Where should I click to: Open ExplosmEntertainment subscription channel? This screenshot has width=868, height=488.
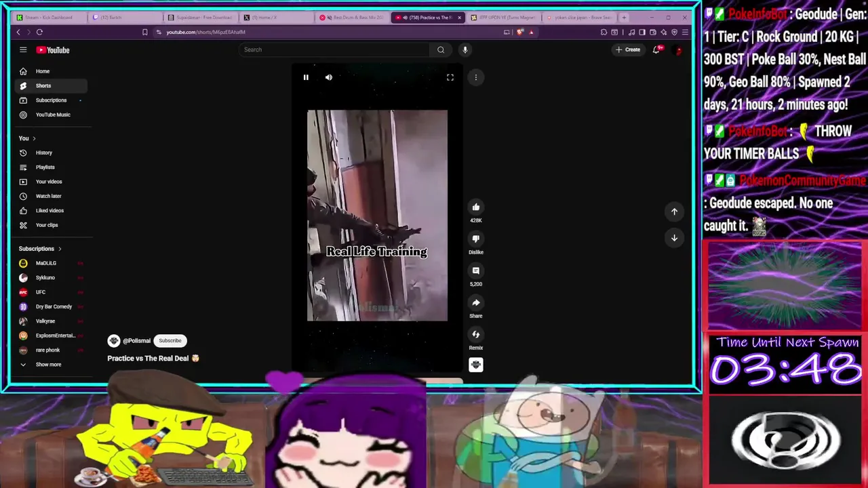[51, 335]
